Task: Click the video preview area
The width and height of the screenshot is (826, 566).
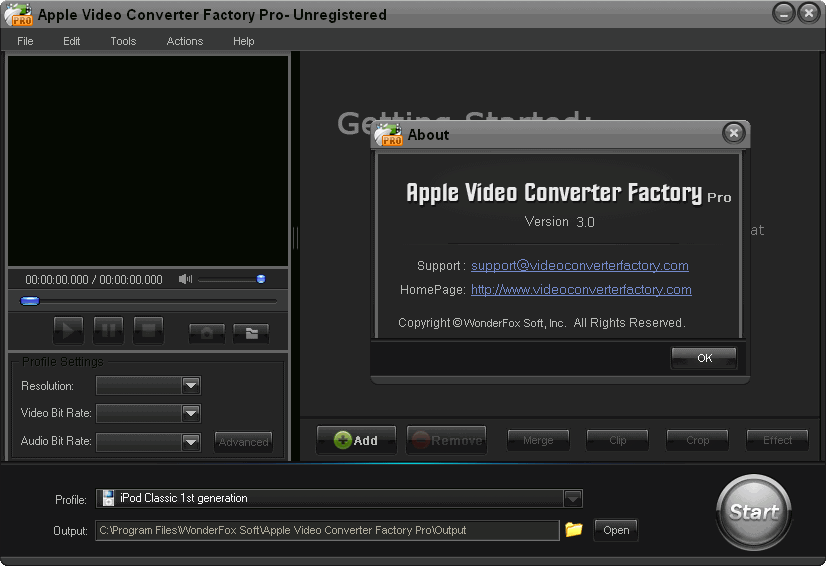Action: point(148,161)
